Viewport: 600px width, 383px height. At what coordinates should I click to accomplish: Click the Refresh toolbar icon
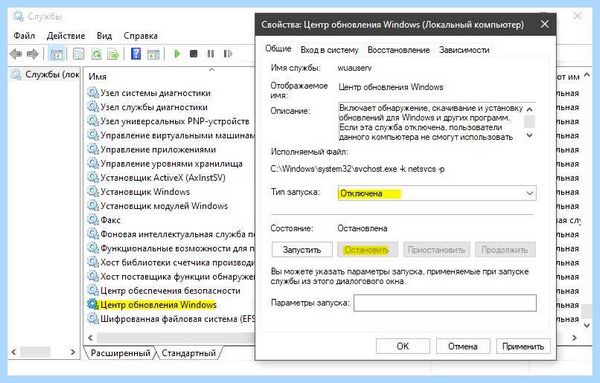(x=96, y=54)
